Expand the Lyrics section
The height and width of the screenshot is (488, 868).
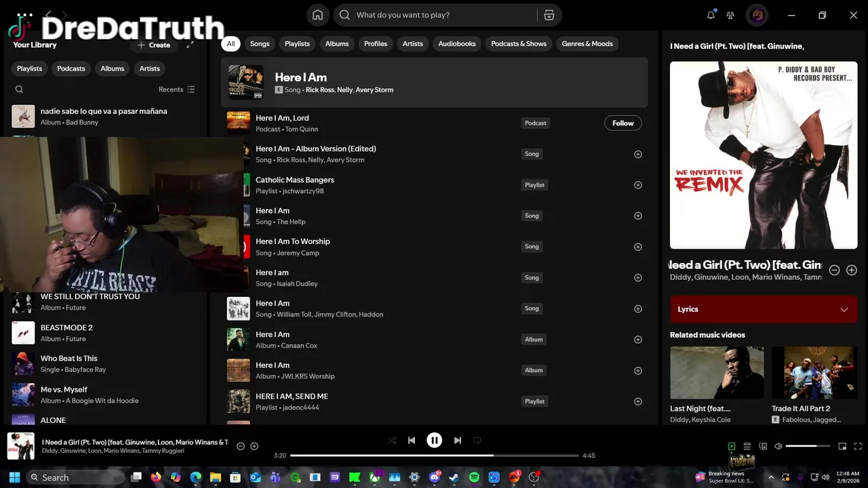coord(764,309)
